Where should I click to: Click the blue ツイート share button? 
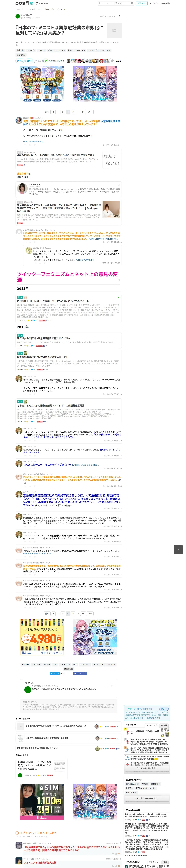pos(55,673)
